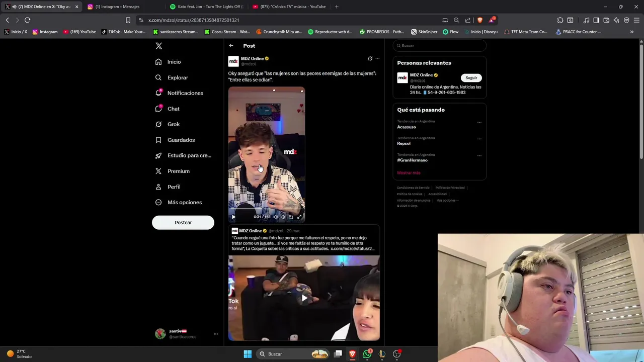Open options for the Acassuso trend
The height and width of the screenshot is (362, 644).
click(x=479, y=122)
